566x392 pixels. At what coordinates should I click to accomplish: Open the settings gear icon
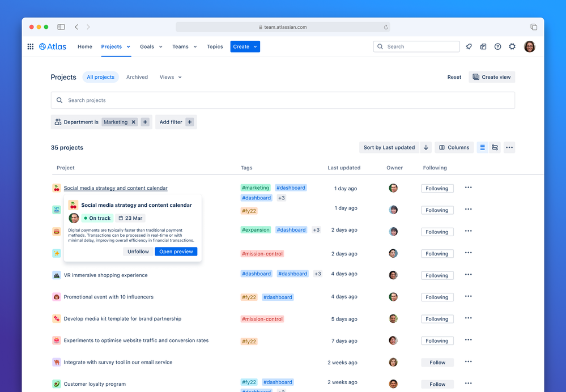click(512, 46)
